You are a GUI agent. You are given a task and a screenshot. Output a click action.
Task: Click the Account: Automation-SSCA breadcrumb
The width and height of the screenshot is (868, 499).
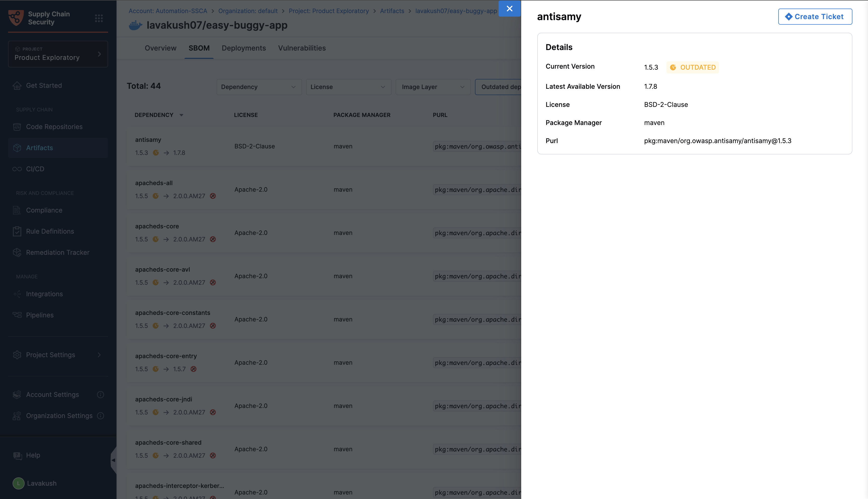(168, 11)
